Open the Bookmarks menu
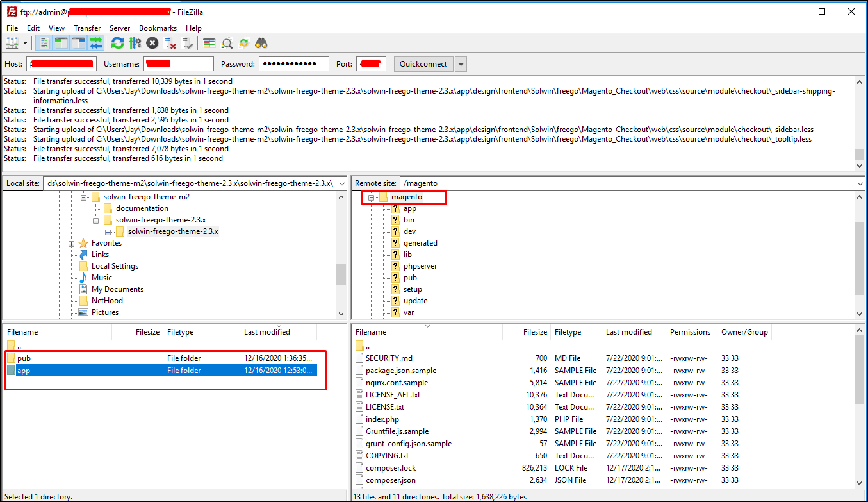The width and height of the screenshot is (868, 502). coord(158,28)
